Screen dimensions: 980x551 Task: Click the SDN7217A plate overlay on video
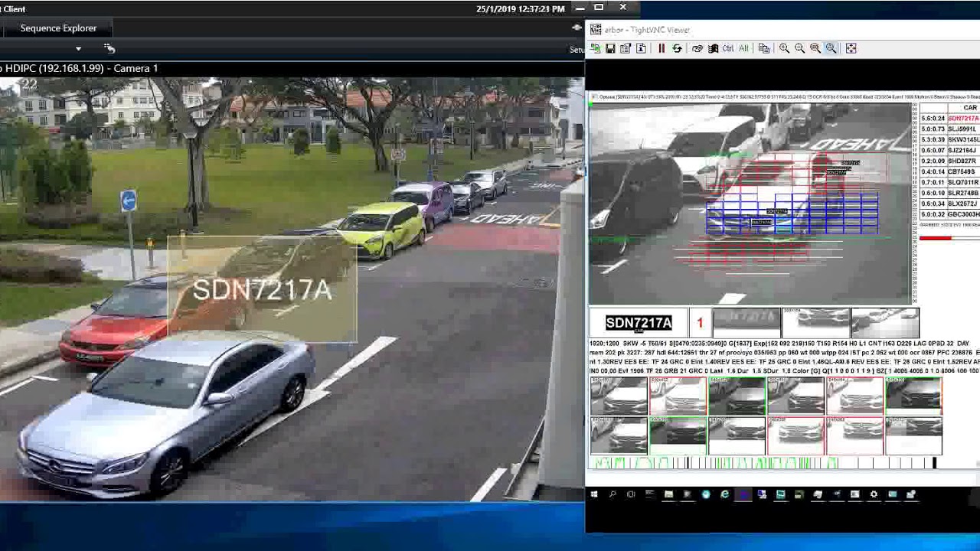tap(262, 289)
